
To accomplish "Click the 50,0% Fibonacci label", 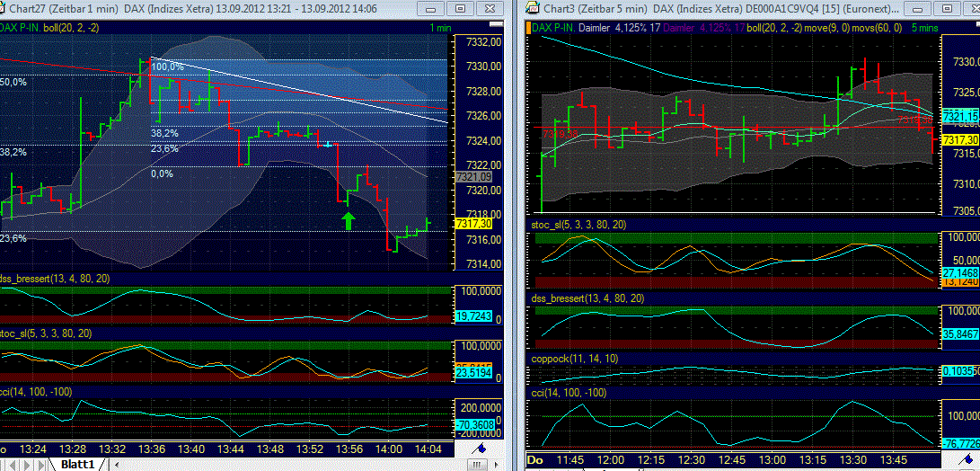I will tap(13, 82).
